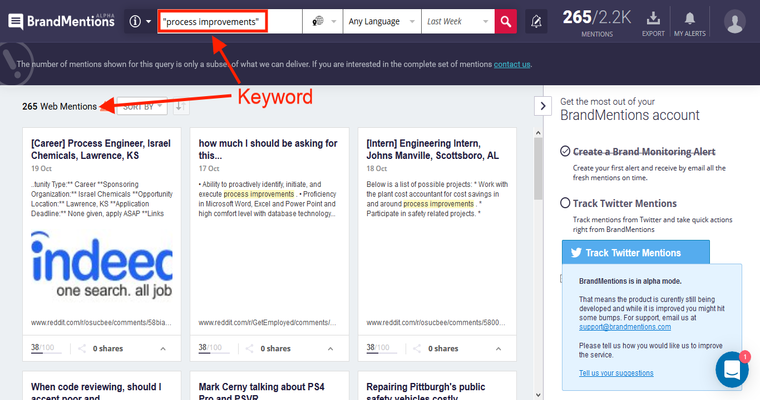
Task: Toggle the Track Twitter Mentions circle checkbox
Action: pos(565,203)
